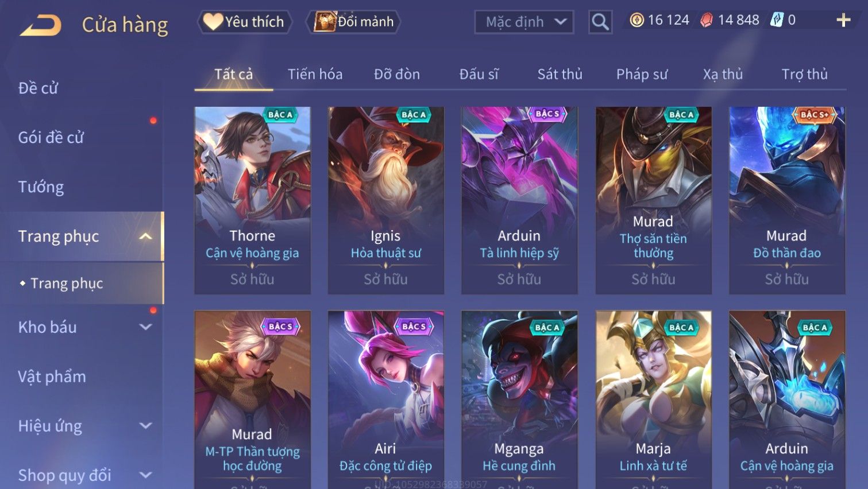868x489 pixels.
Task: Tap the blue voucher currency icon
Action: [x=777, y=20]
